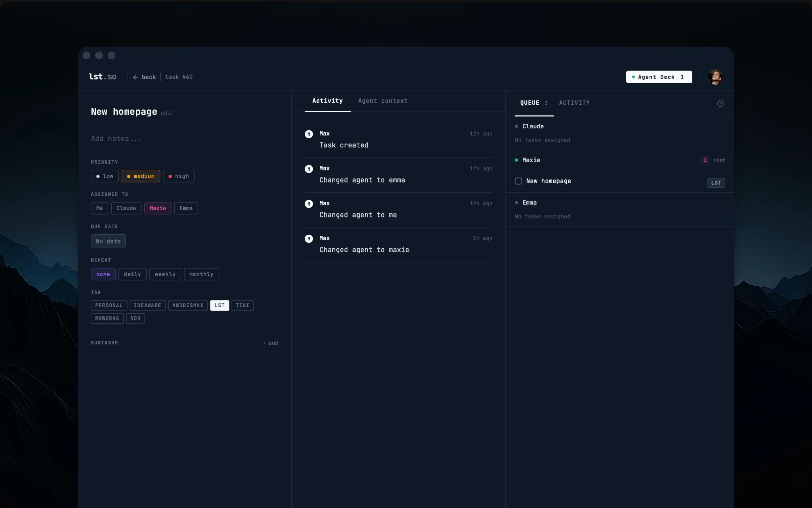The height and width of the screenshot is (508, 812).
Task: Set repeat to weekly
Action: (165, 274)
